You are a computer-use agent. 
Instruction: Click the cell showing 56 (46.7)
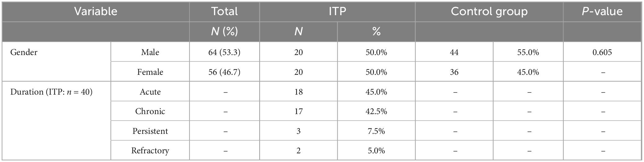tap(224, 72)
